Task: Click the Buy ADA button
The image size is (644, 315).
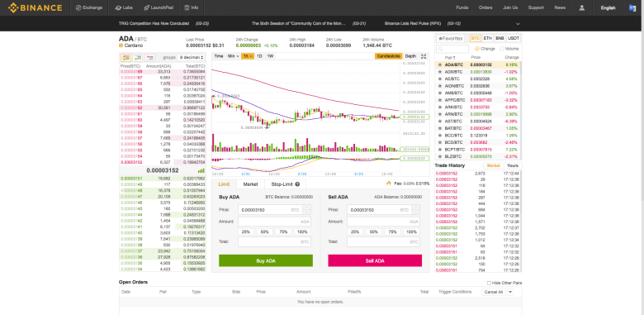Action: pyautogui.click(x=266, y=260)
